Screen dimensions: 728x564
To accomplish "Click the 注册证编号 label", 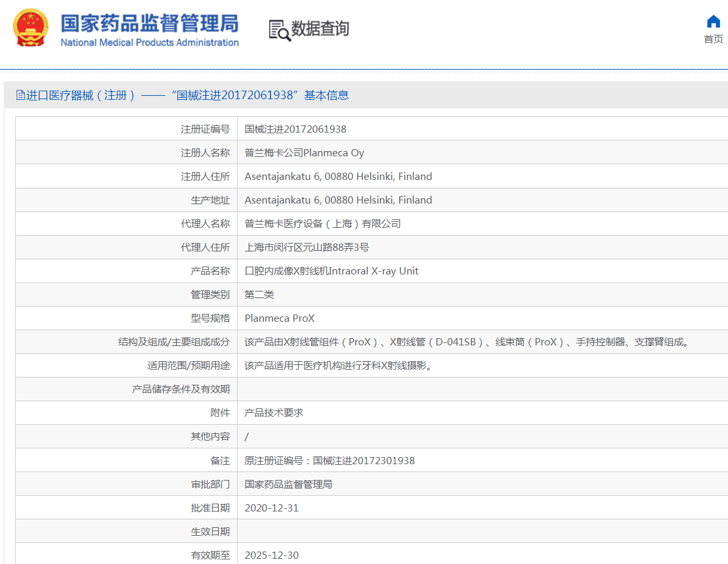I will coord(205,129).
